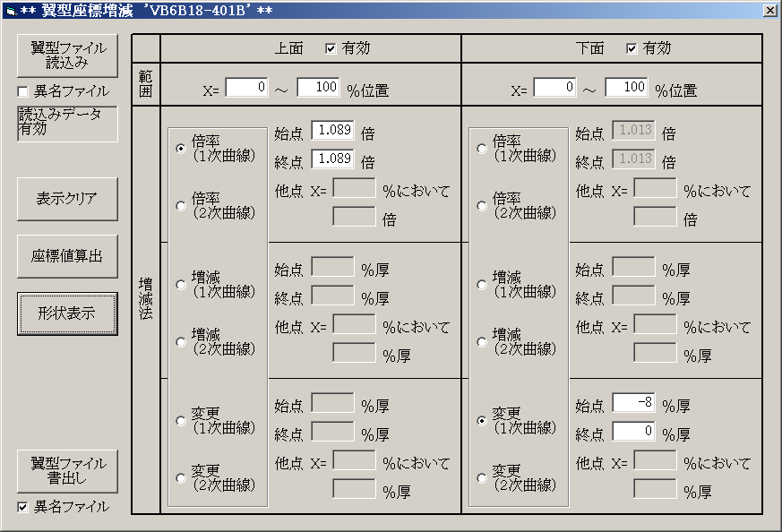Click 上面 始点 倍率 field showing 1.089
The height and width of the screenshot is (532, 782).
[x=332, y=132]
